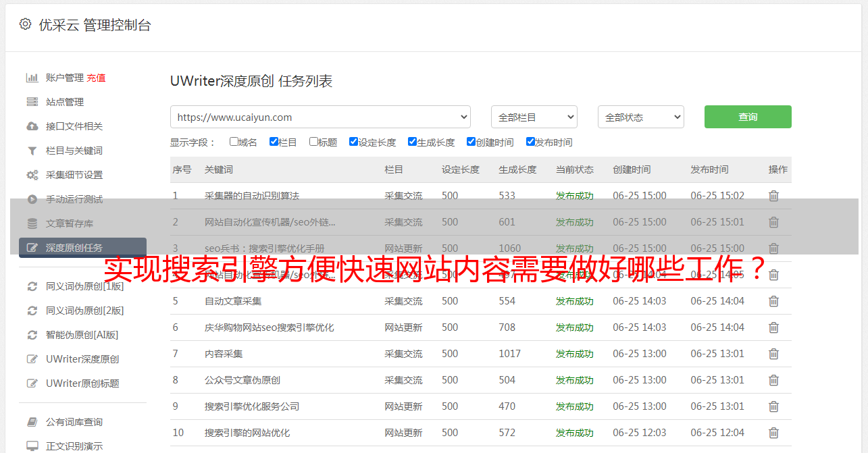This screenshot has width=868, height=453.
Task: Click the 关键词 column header
Action: point(219,169)
